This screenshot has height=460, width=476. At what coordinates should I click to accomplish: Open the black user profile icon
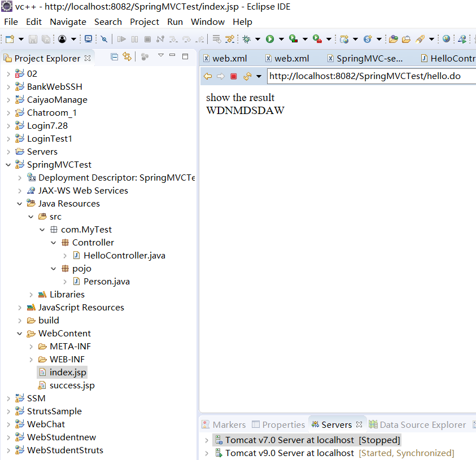(x=62, y=39)
